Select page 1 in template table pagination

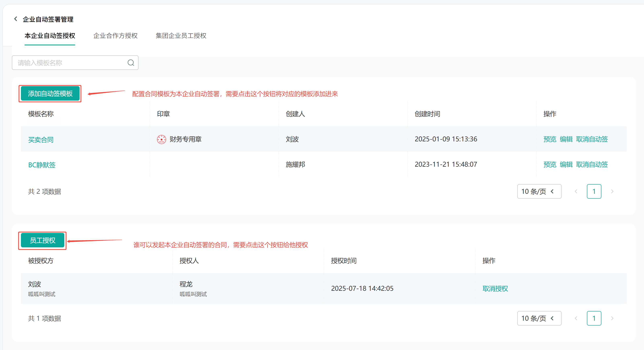pos(594,192)
